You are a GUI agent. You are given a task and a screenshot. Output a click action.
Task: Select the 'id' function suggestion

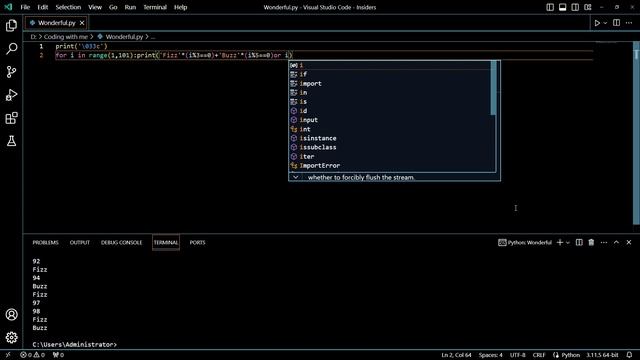coord(390,111)
